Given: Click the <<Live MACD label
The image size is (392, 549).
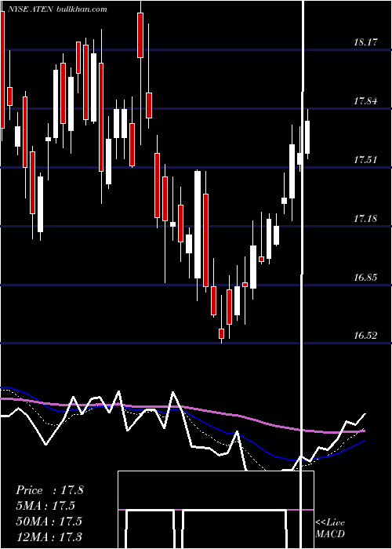Looking at the screenshot, I should coord(330,529).
